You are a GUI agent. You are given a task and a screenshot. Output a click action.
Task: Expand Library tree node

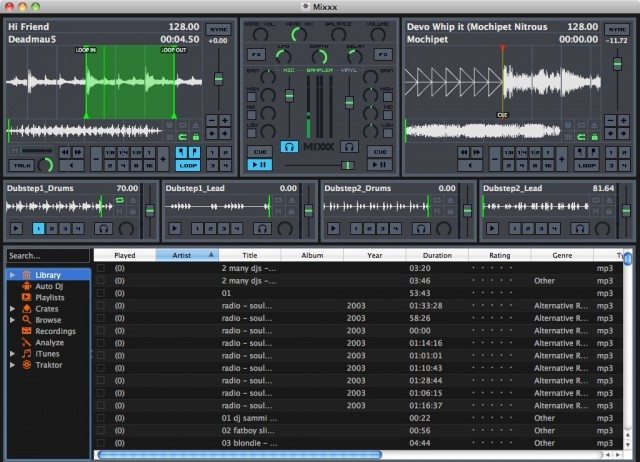click(13, 275)
